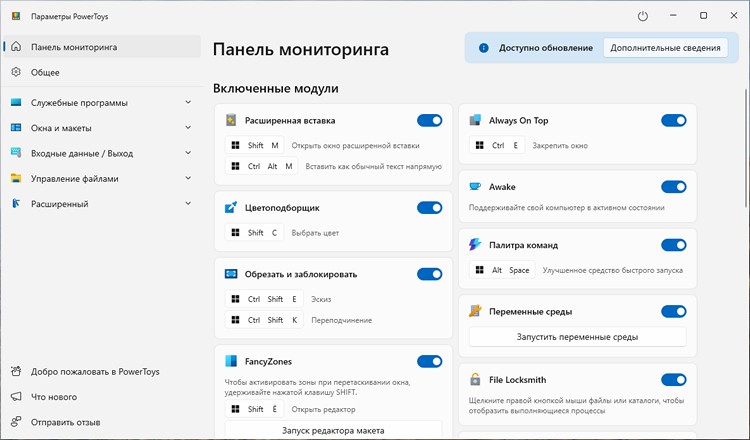
Task: Click the feedback icon beside Отправить отзыв
Action: 16,422
